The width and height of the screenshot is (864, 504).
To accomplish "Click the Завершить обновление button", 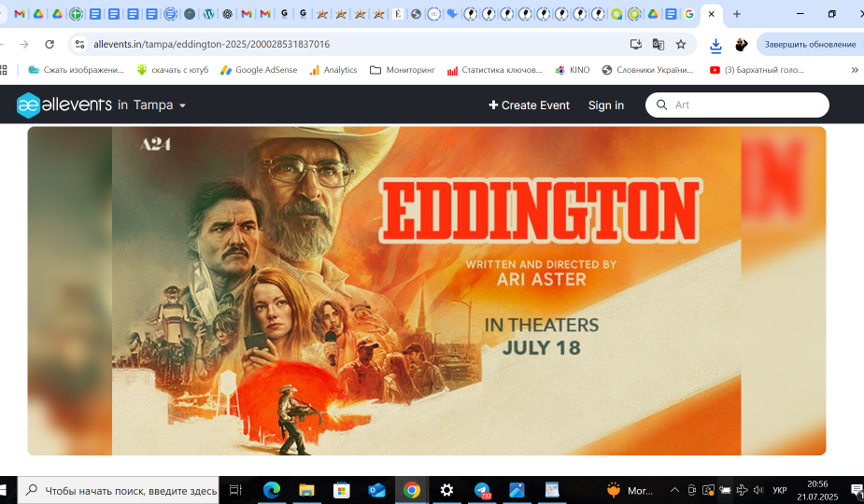I will pyautogui.click(x=810, y=44).
